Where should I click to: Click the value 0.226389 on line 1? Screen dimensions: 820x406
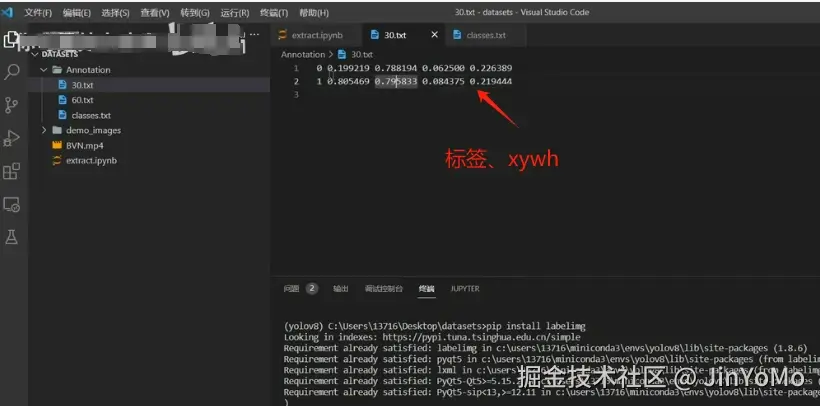coord(491,68)
